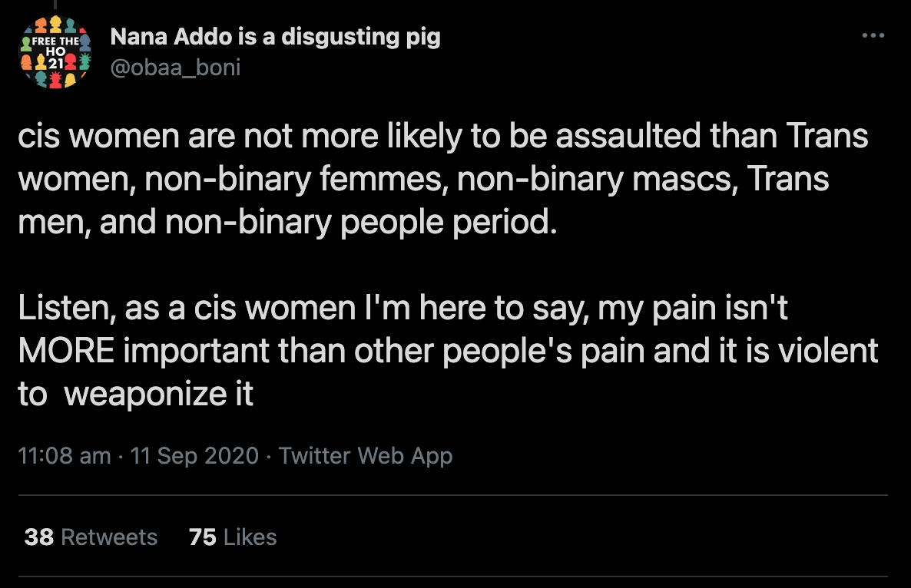The image size is (911, 588).
Task: Click the 11 Sep 2020 date
Action: (x=194, y=455)
